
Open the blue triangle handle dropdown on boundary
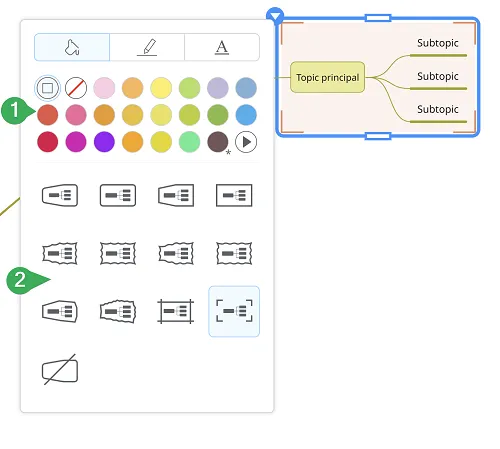coord(275,16)
